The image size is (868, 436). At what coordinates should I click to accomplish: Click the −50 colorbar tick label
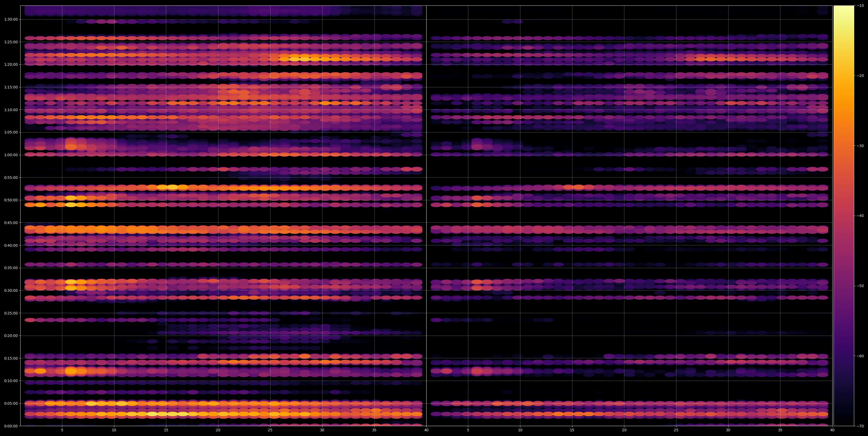coord(860,286)
